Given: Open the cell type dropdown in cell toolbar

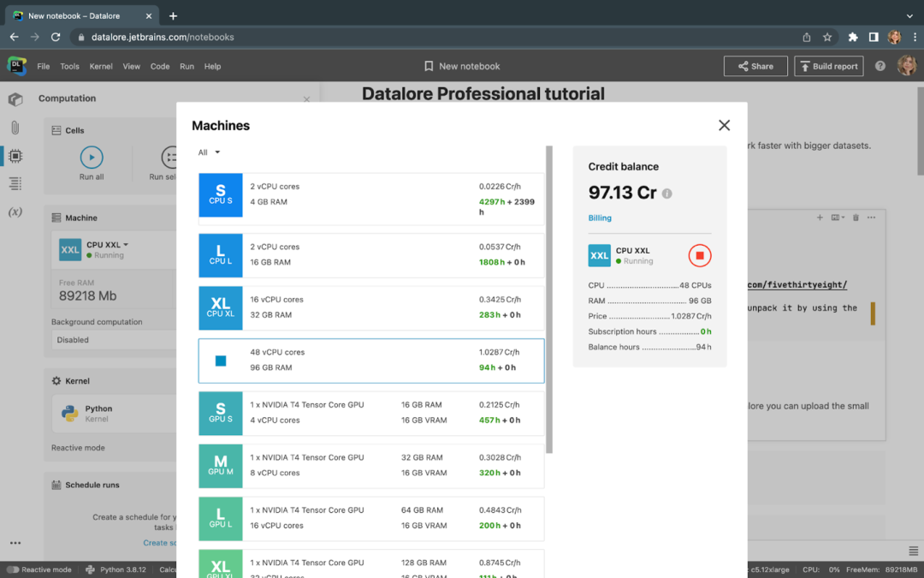Looking at the screenshot, I should click(838, 217).
